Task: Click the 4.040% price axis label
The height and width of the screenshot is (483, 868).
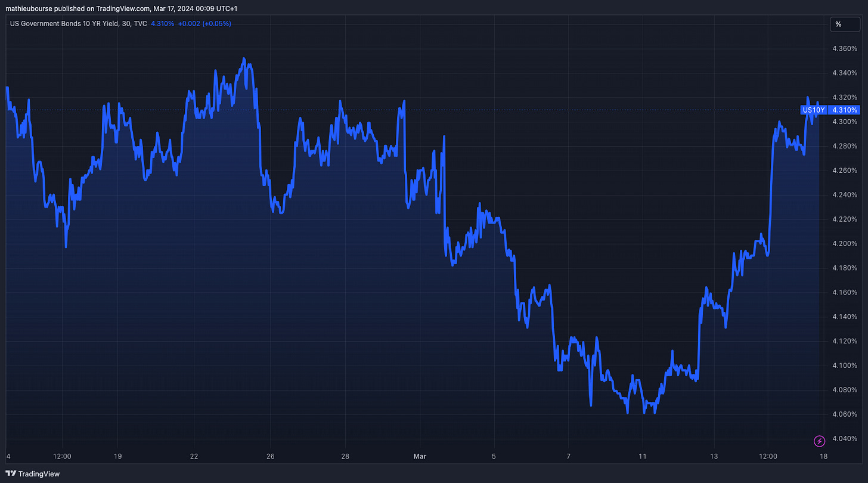Action: pyautogui.click(x=844, y=439)
